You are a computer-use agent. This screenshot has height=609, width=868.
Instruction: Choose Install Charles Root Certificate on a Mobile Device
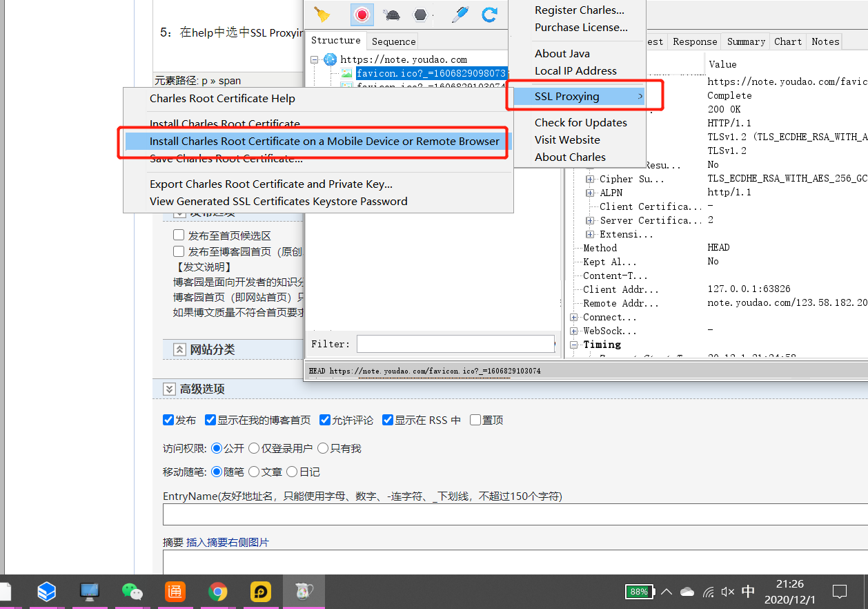[318, 142]
